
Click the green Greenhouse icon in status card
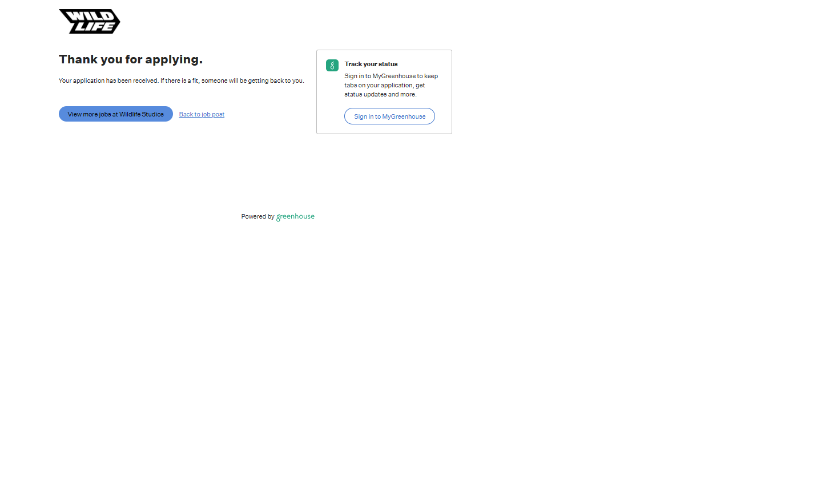332,66
